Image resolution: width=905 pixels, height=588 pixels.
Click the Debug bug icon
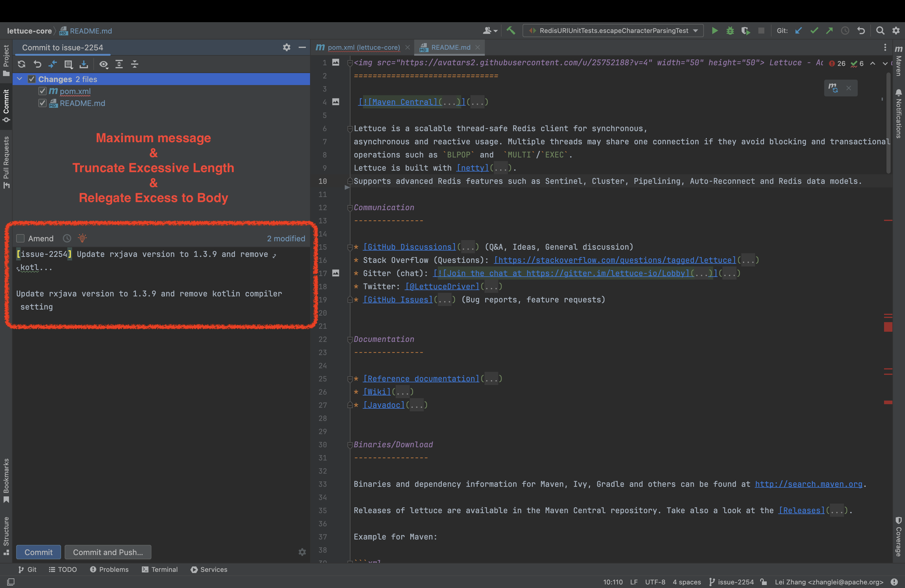pos(730,31)
